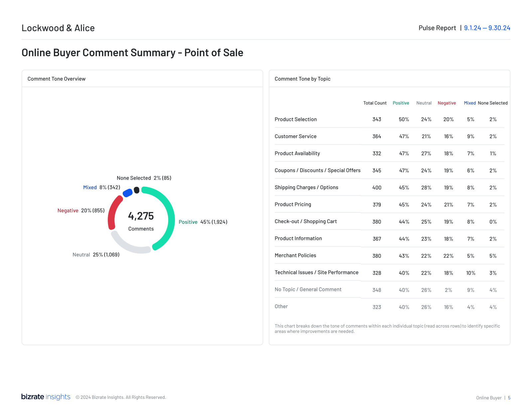
Task: Click the Comment Tone by Topic panel title
Action: [302, 79]
